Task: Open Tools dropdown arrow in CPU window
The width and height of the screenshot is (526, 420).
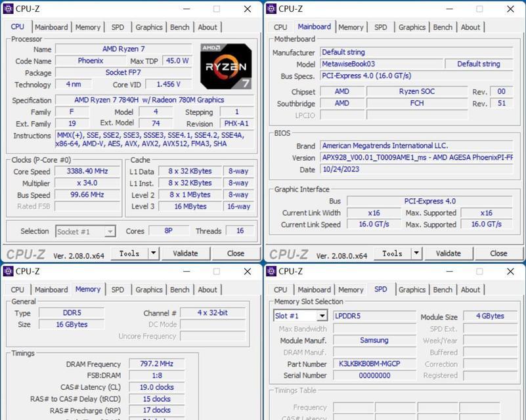Action: click(153, 253)
